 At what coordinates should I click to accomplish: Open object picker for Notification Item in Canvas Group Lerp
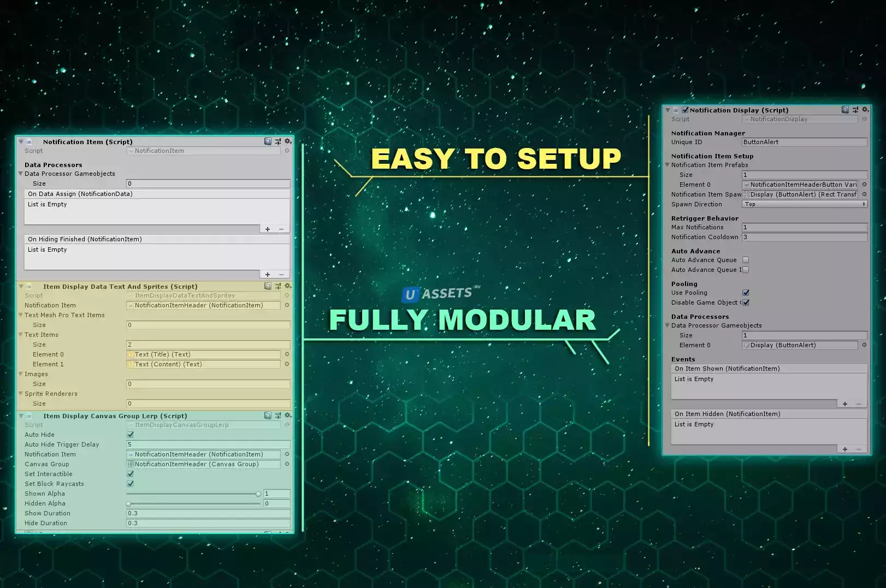point(287,454)
